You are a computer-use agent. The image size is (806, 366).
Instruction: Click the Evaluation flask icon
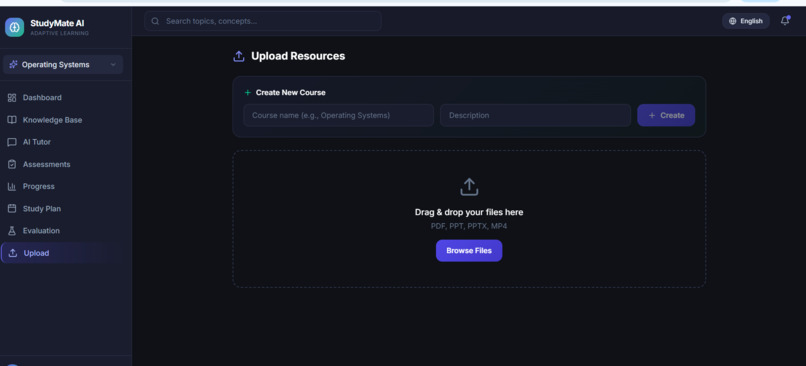point(12,231)
